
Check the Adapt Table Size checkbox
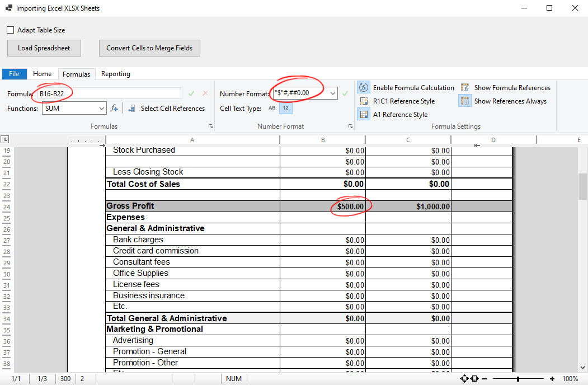tap(11, 30)
